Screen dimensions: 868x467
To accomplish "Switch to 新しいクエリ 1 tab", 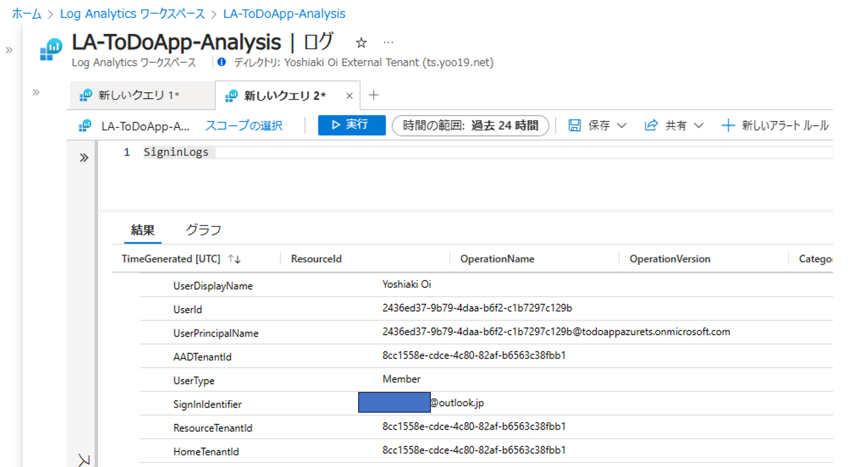I will pos(142,95).
